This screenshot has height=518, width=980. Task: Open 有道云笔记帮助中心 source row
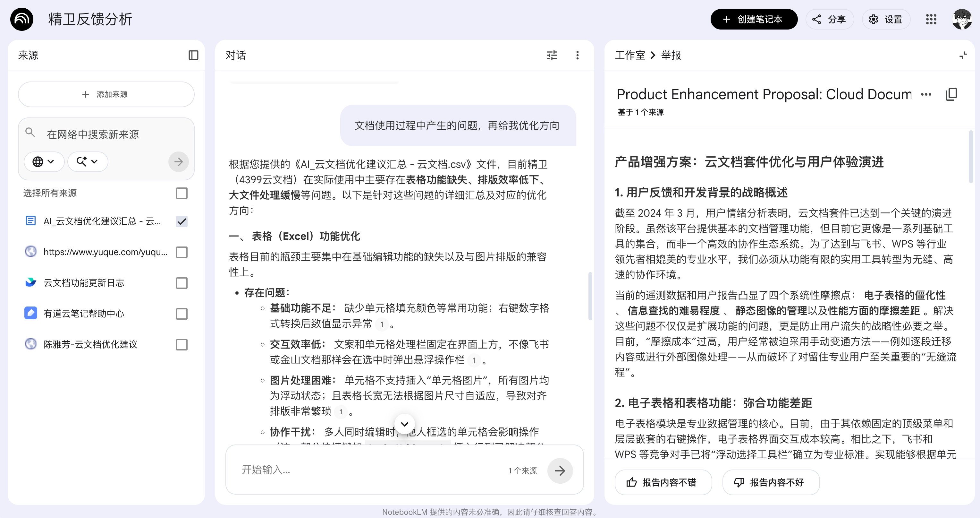tap(106, 314)
